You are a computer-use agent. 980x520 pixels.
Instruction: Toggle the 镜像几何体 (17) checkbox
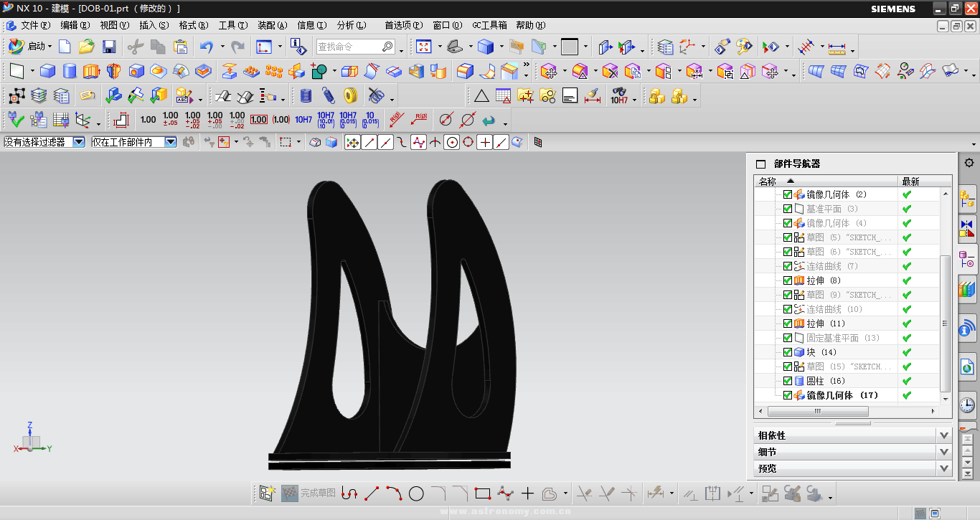coord(788,395)
